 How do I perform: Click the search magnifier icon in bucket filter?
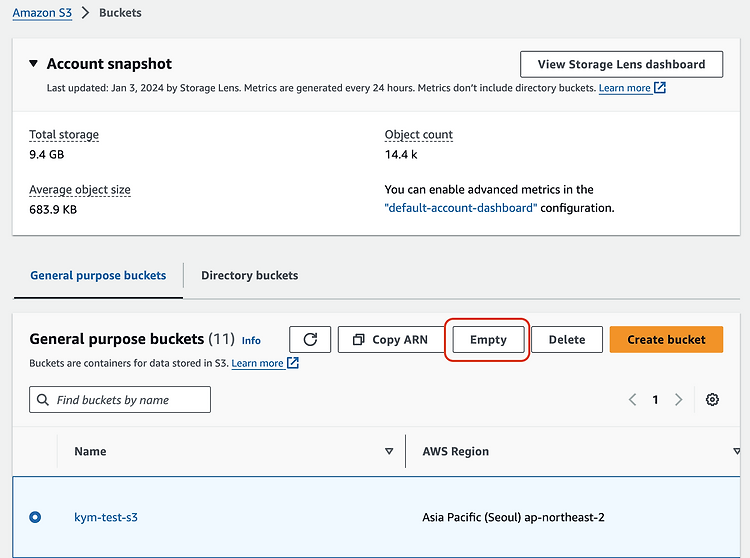click(x=43, y=399)
